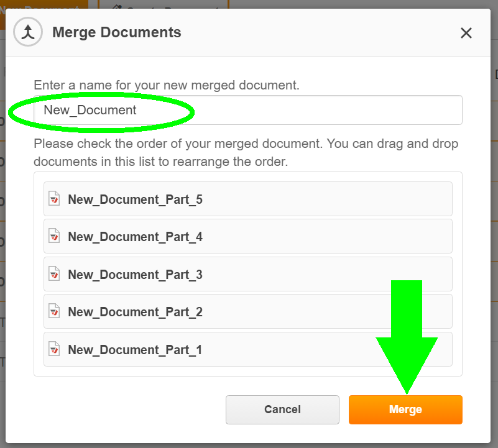
Task: Select the New_Document_Part_1 list row
Action: 247,349
